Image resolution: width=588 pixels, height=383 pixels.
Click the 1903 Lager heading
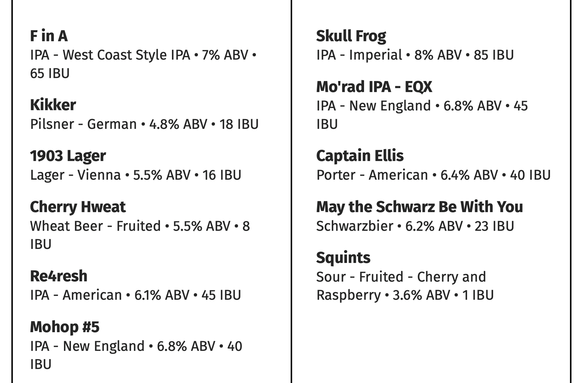(68, 156)
